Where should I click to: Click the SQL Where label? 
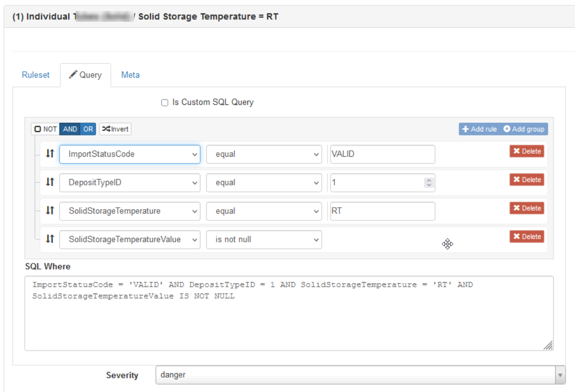(48, 266)
